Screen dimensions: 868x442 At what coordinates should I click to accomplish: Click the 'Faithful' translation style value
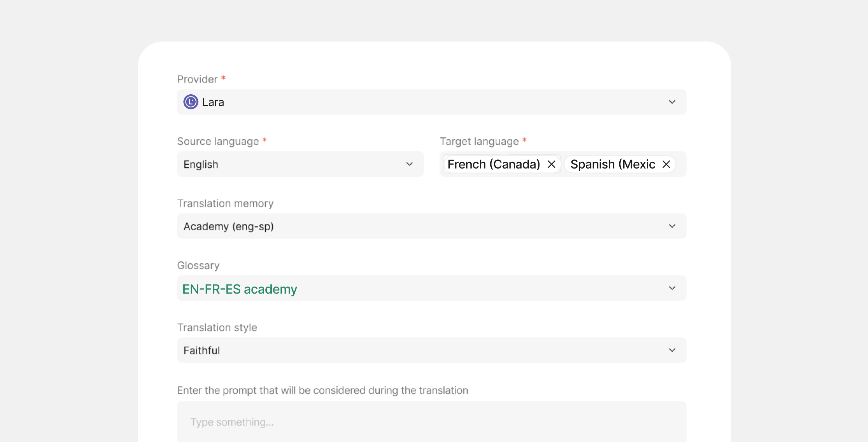pyautogui.click(x=202, y=350)
